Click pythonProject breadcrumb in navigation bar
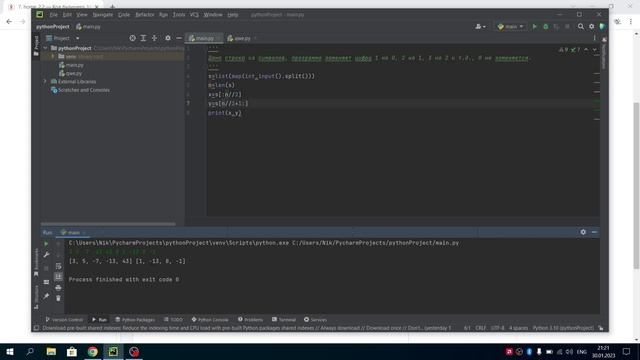This screenshot has width=640, height=360. point(53,27)
